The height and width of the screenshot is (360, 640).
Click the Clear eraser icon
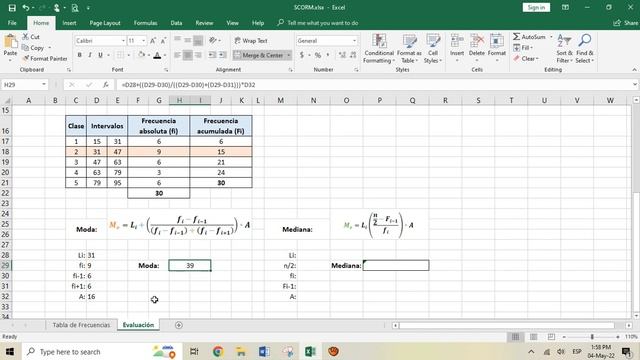click(517, 58)
